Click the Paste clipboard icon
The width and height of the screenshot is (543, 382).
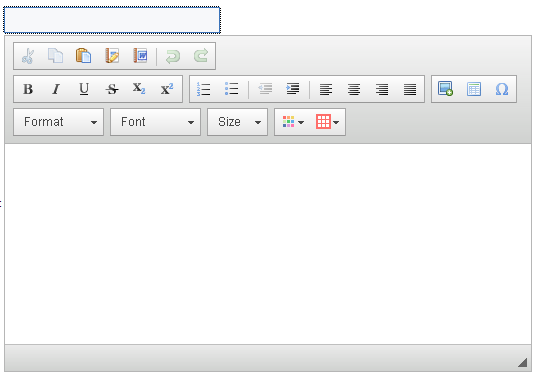coord(83,56)
